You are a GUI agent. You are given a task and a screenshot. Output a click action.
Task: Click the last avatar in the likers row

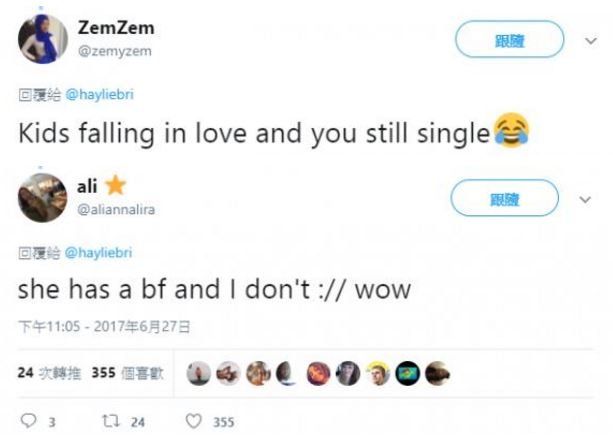click(437, 373)
